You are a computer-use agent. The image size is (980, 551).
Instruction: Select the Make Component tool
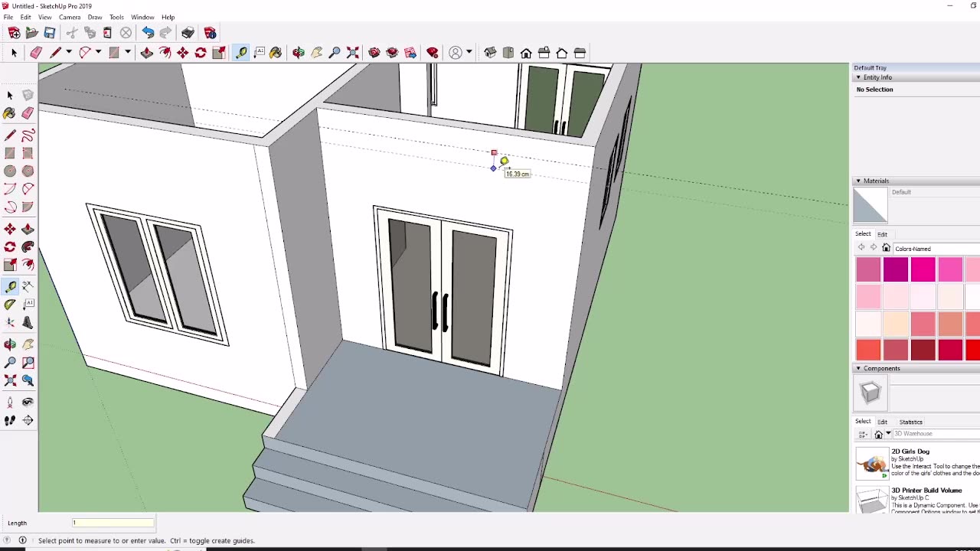point(28,95)
